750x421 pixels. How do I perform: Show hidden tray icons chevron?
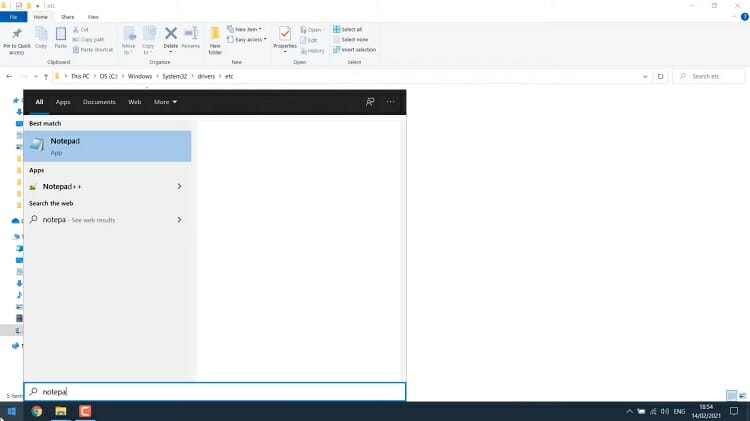pyautogui.click(x=629, y=411)
